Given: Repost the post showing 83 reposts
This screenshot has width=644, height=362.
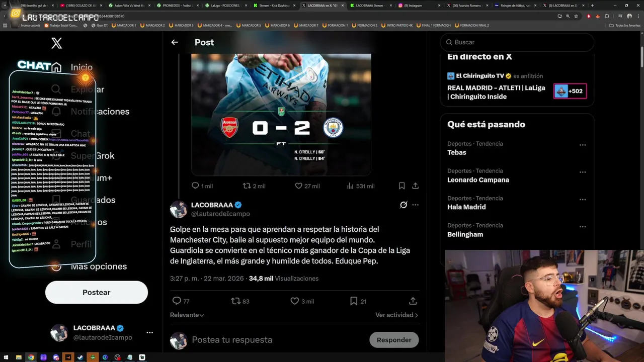Looking at the screenshot, I should [x=235, y=301].
